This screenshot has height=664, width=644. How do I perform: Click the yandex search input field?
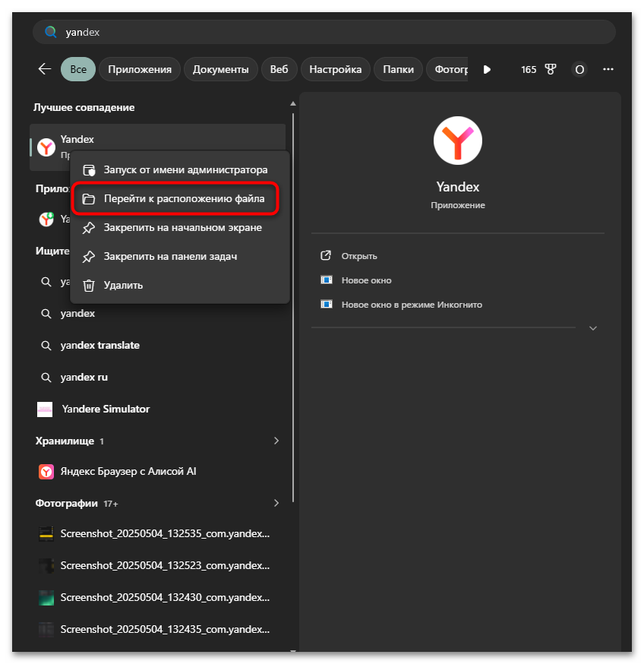[324, 32]
